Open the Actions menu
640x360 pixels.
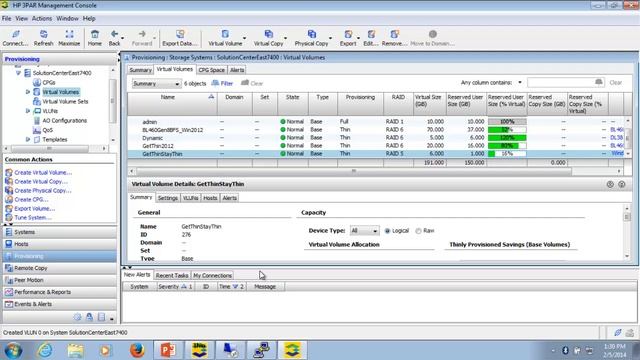coord(42,18)
